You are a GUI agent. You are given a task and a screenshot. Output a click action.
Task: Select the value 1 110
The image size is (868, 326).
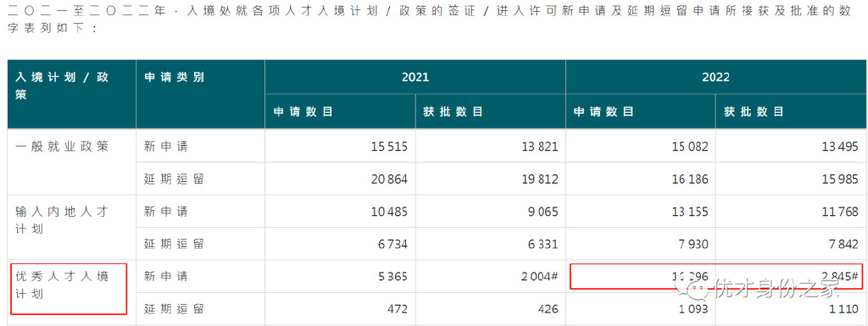pos(843,308)
